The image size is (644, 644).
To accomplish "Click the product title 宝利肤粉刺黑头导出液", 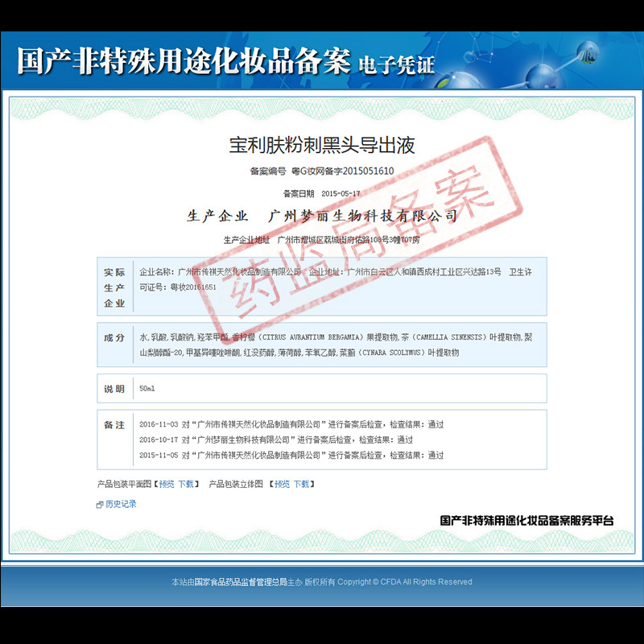I will (x=321, y=146).
